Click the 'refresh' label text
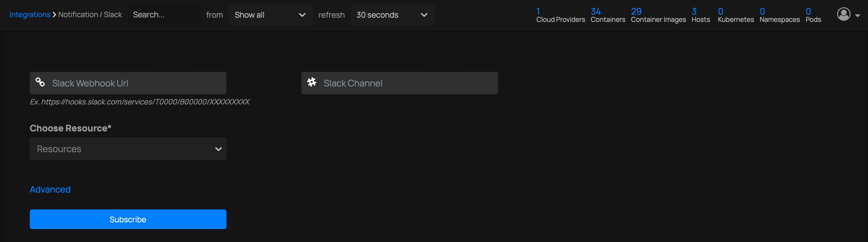The image size is (868, 242). click(331, 15)
